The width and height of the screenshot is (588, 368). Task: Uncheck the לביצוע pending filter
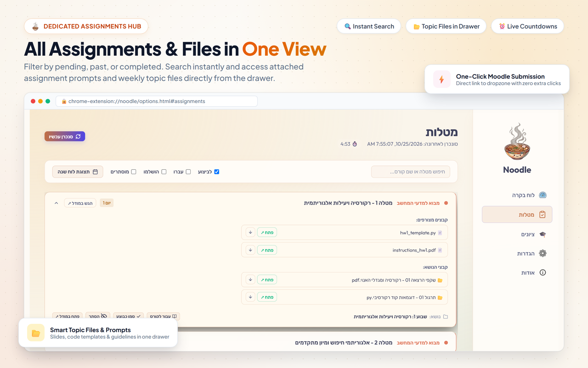217,172
